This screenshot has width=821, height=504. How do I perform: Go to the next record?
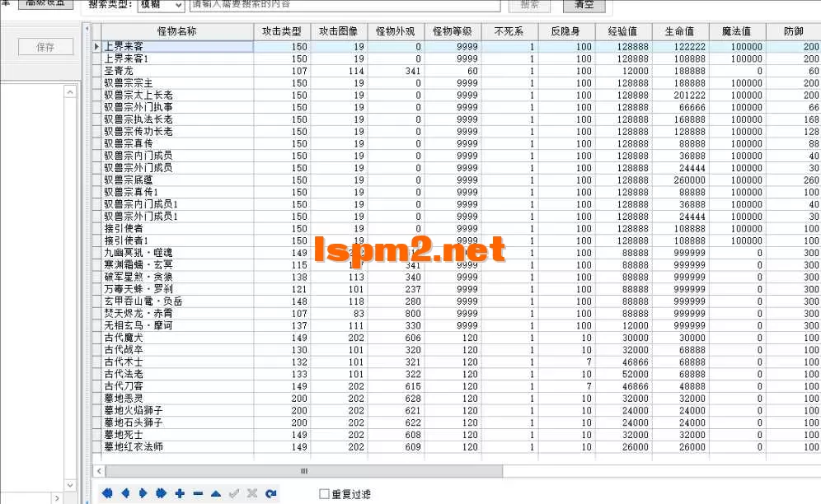click(x=143, y=493)
